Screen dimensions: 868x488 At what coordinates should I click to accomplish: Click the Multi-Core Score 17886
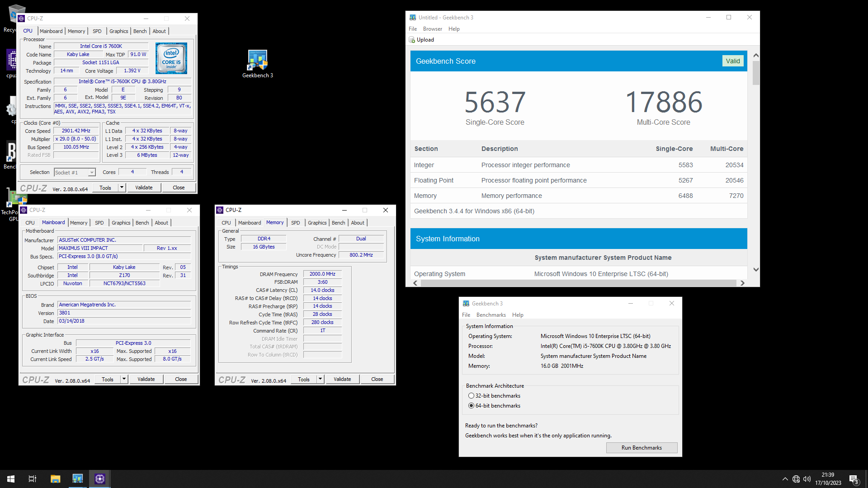point(664,102)
